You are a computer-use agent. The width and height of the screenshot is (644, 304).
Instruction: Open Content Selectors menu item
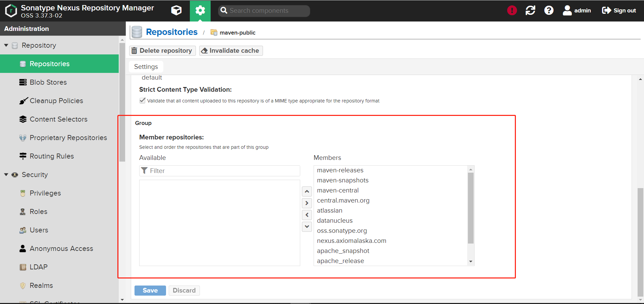pyautogui.click(x=59, y=119)
